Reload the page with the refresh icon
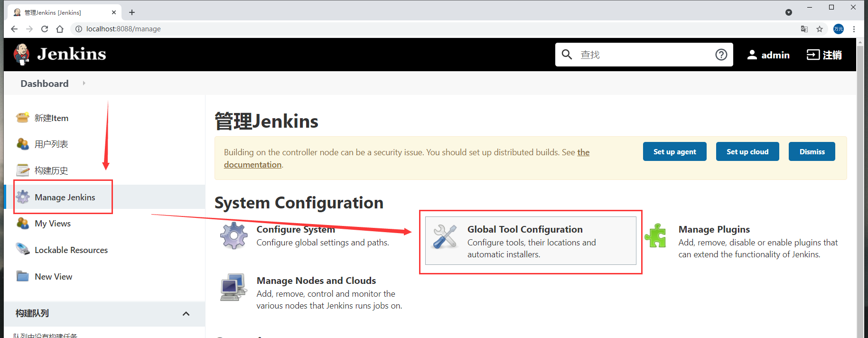 (45, 29)
